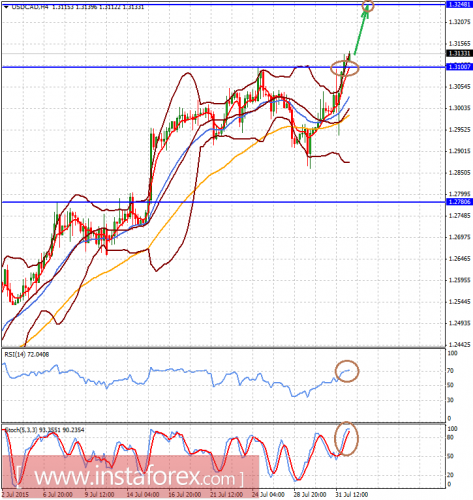Click the 1.26975 price axis value
The height and width of the screenshot is (500, 473).
pos(460,237)
